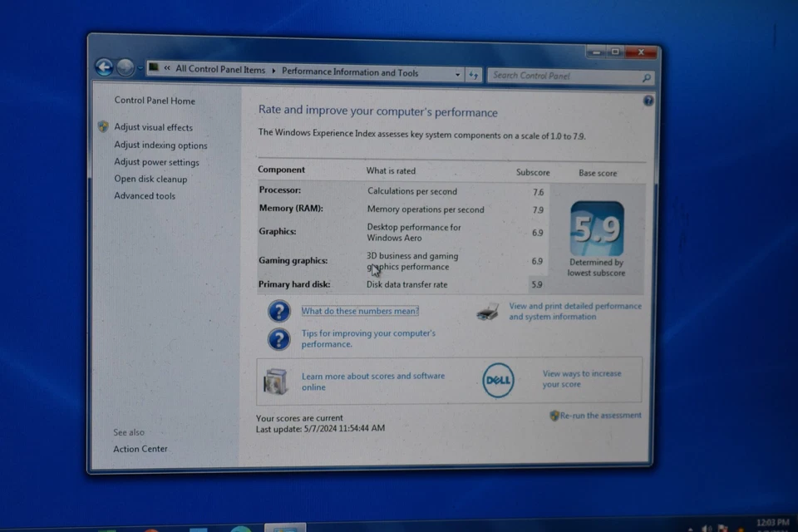Click the Back navigation arrow

pos(105,66)
